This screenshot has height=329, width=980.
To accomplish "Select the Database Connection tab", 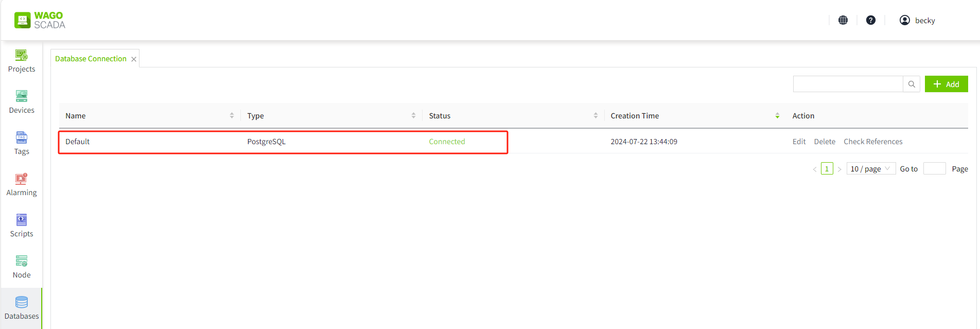I will [91, 59].
